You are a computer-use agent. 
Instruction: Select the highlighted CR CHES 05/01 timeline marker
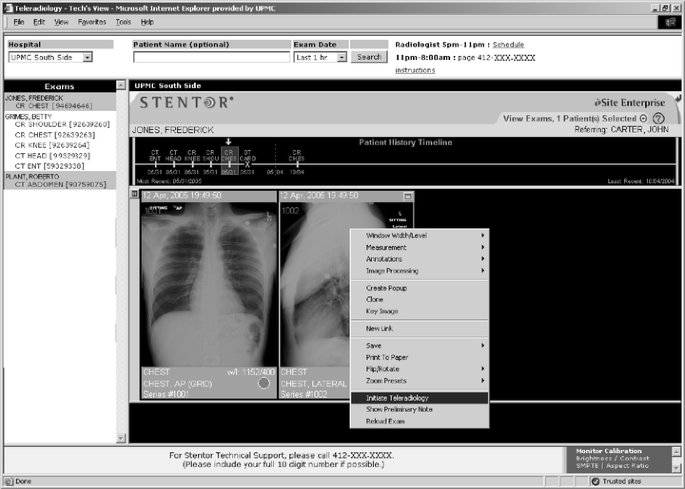point(229,161)
